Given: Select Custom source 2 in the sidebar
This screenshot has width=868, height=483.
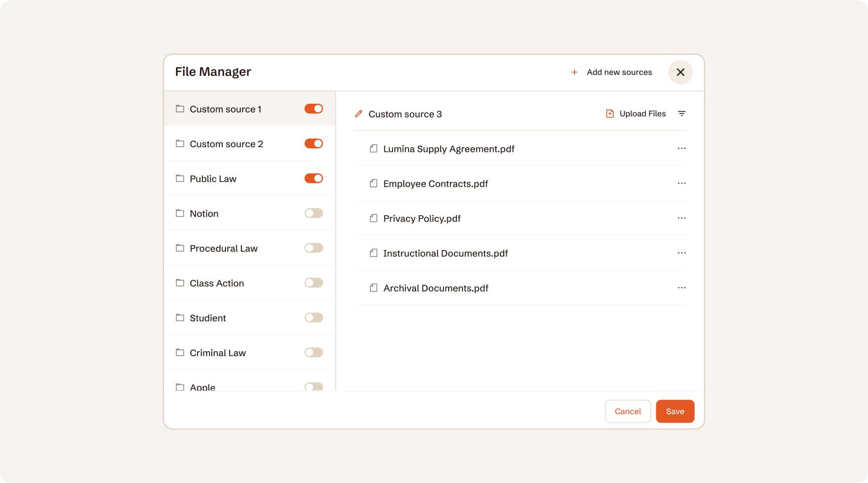Looking at the screenshot, I should pyautogui.click(x=226, y=144).
